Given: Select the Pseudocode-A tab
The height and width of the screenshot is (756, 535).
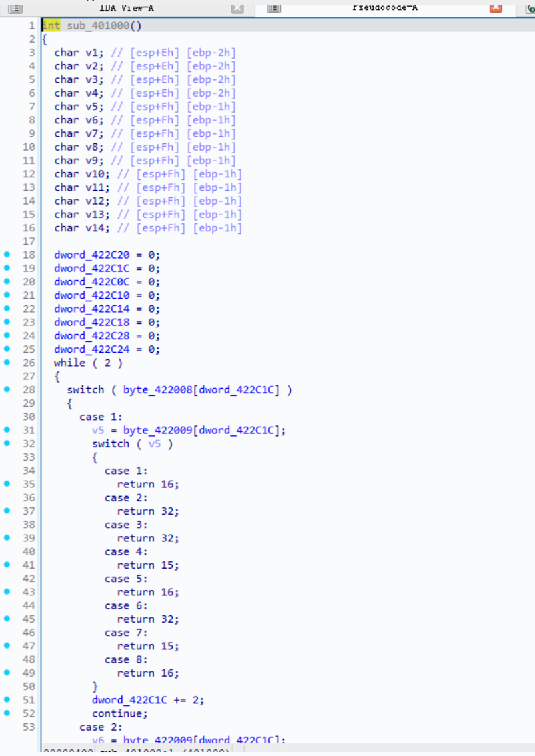Looking at the screenshot, I should [x=384, y=8].
